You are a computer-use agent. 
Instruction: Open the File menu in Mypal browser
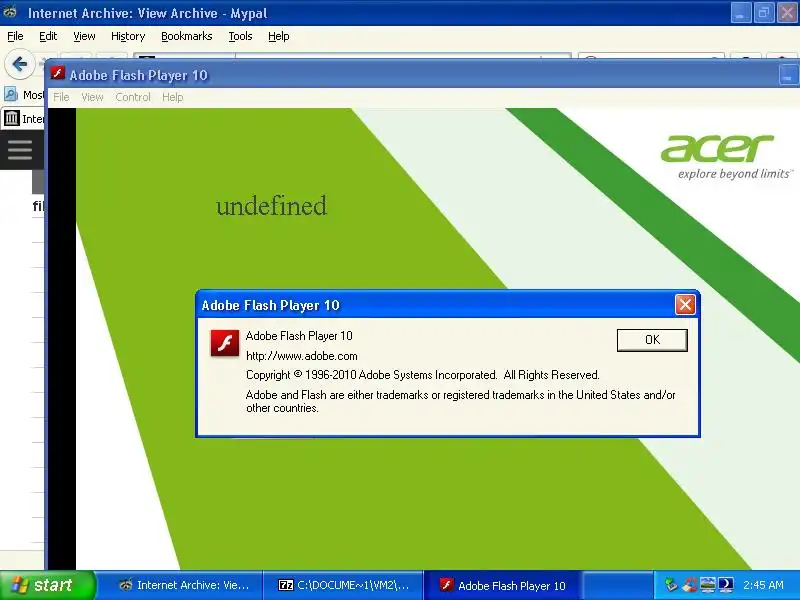15,36
